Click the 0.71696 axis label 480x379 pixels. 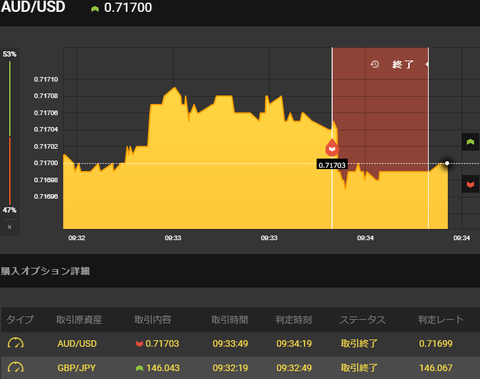coord(46,196)
